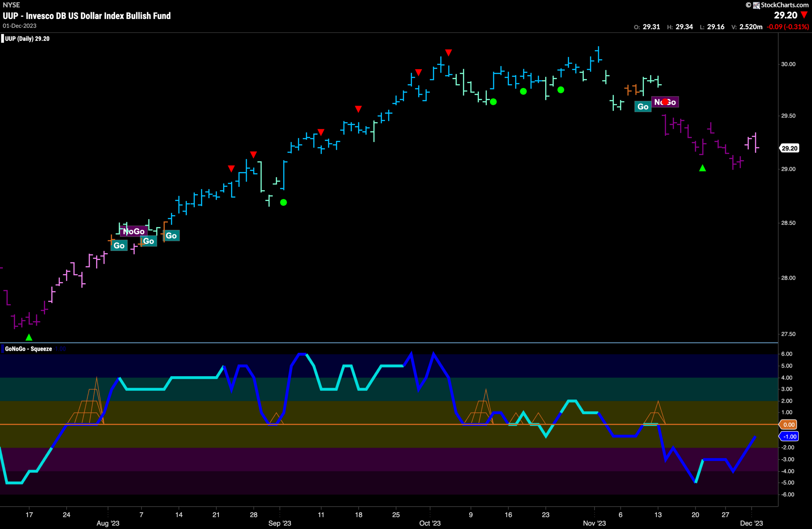Click the red triangle above the Aug 28 bar
The image size is (812, 529).
(253, 154)
